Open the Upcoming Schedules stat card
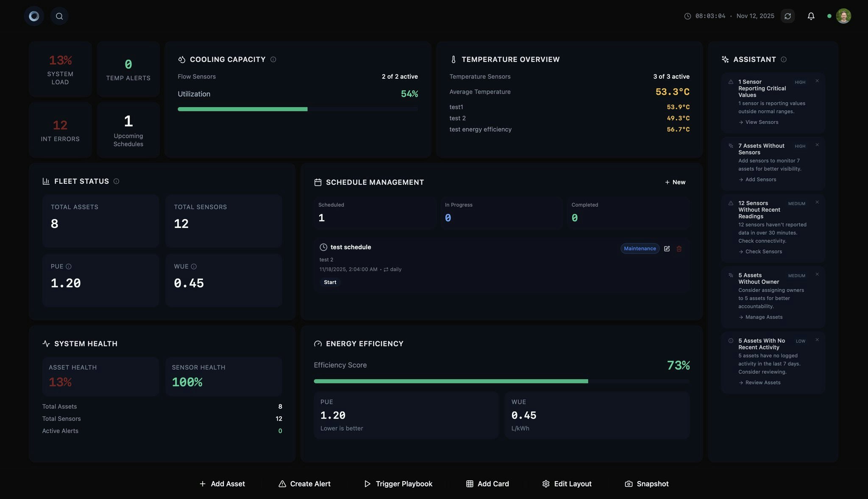The height and width of the screenshot is (499, 868). click(x=128, y=130)
